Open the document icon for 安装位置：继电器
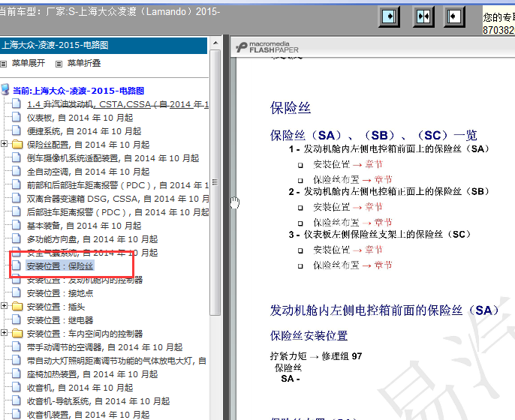Image resolution: width=515 pixels, height=420 pixels. [x=16, y=319]
